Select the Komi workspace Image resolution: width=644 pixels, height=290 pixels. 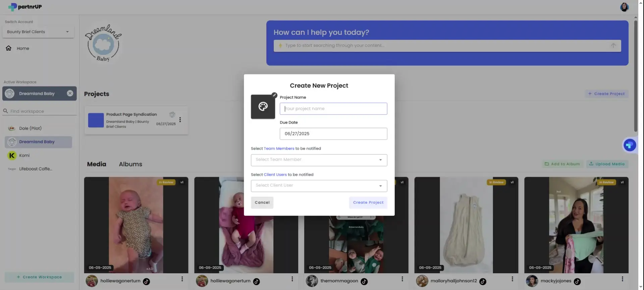point(38,155)
